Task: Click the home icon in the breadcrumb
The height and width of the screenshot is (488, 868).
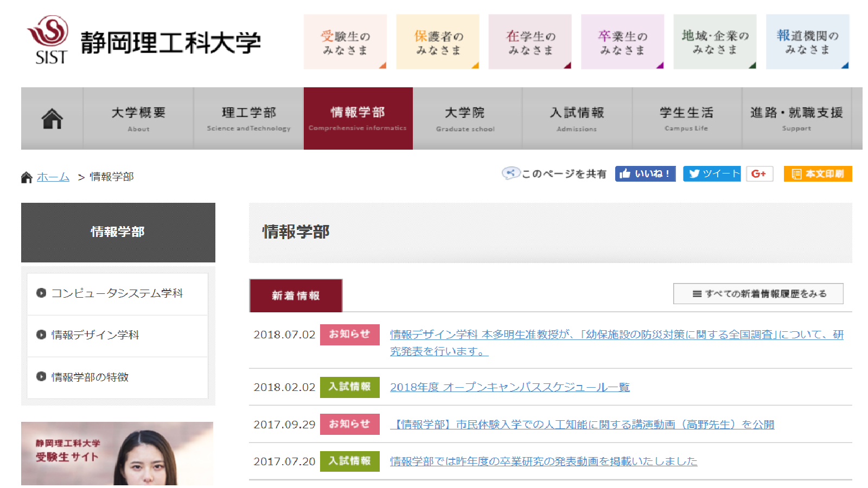Action: point(25,176)
